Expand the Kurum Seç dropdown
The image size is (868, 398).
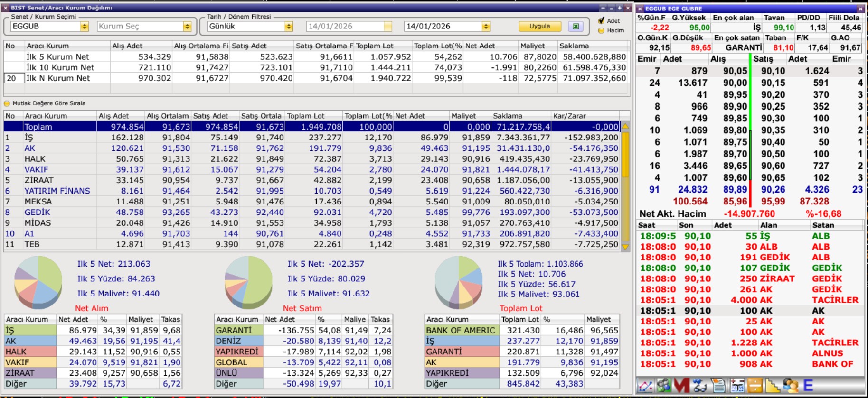(187, 27)
